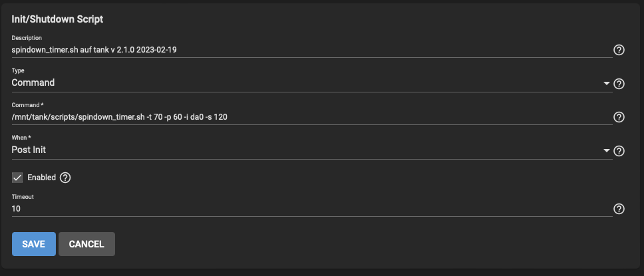Open help tooltip for Timeout field
Screen dimensions: 644x276
(619, 209)
